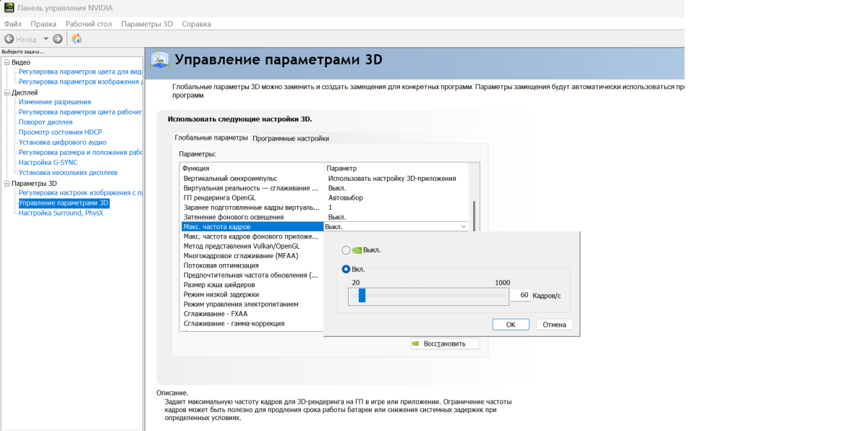This screenshot has height=431, width=868.
Task: Click the Восстановить button
Action: click(x=444, y=344)
